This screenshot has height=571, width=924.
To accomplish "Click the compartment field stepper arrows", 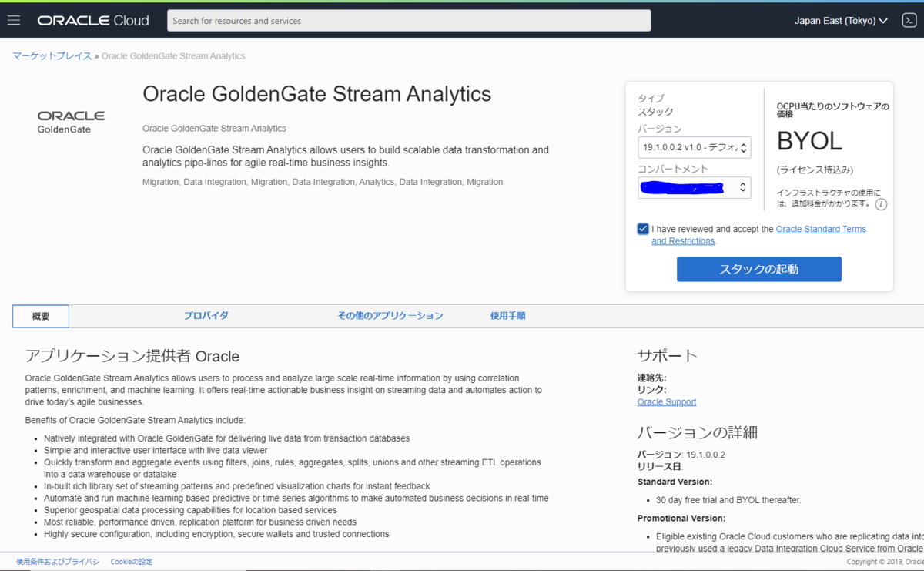I will coord(744,187).
